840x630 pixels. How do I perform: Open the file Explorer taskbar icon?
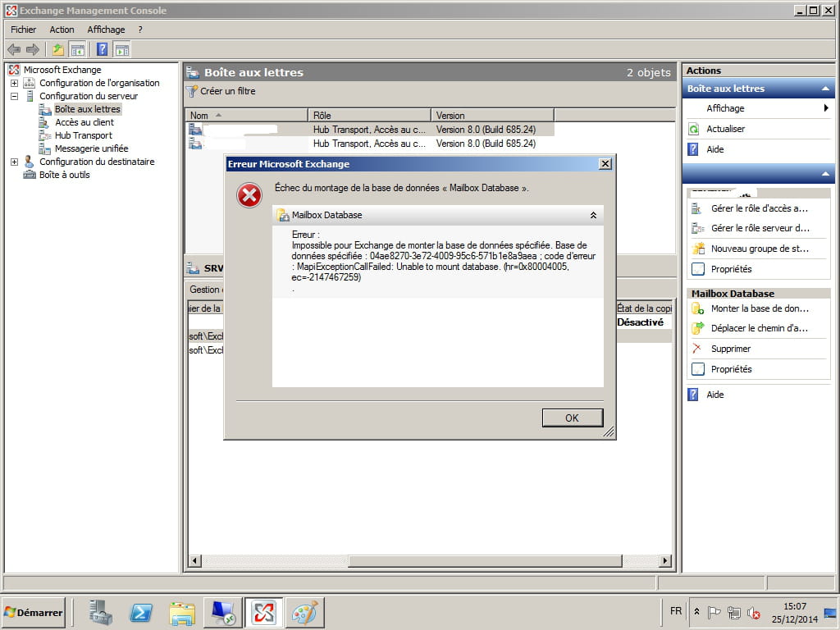[x=182, y=613]
